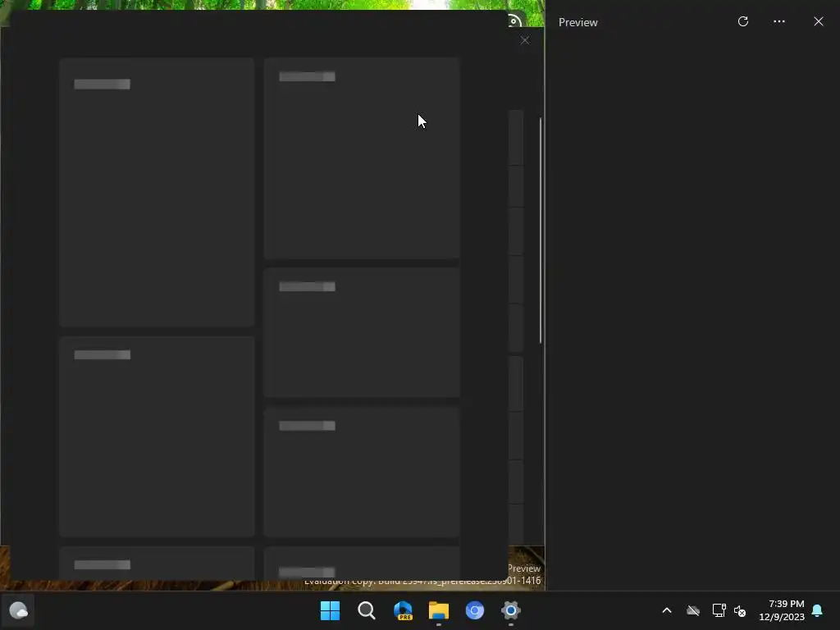Click the muted volume tray icon
The height and width of the screenshot is (630, 840).
[x=741, y=610]
